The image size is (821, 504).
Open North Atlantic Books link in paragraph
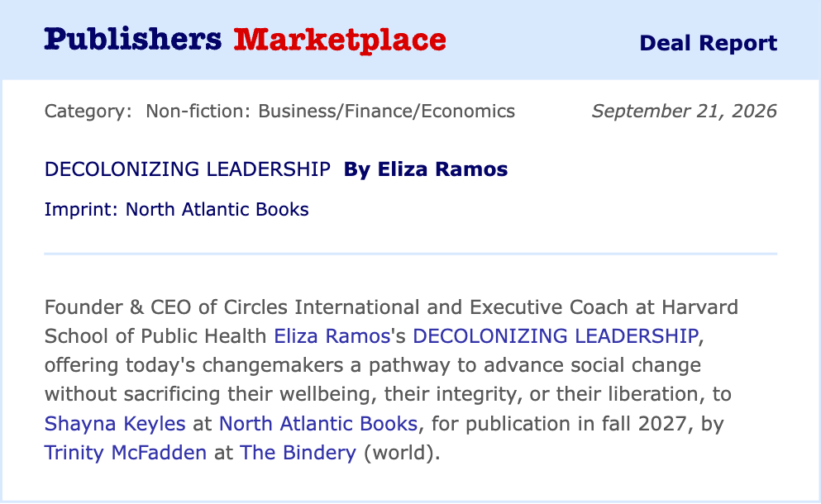click(318, 423)
